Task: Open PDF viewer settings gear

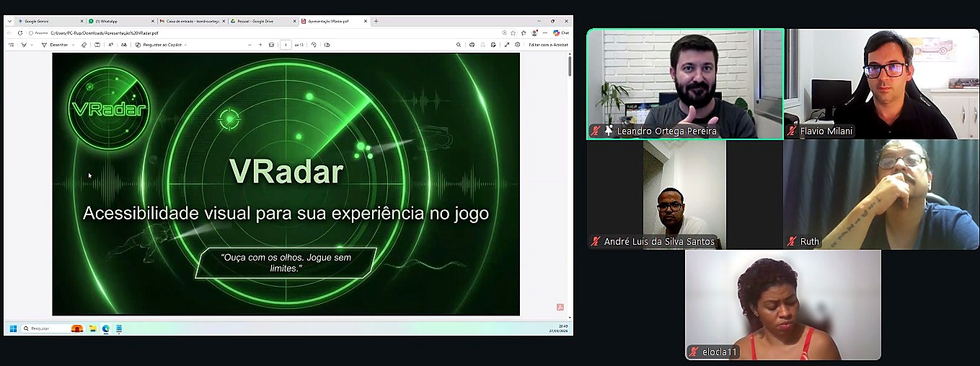Action: click(x=517, y=45)
